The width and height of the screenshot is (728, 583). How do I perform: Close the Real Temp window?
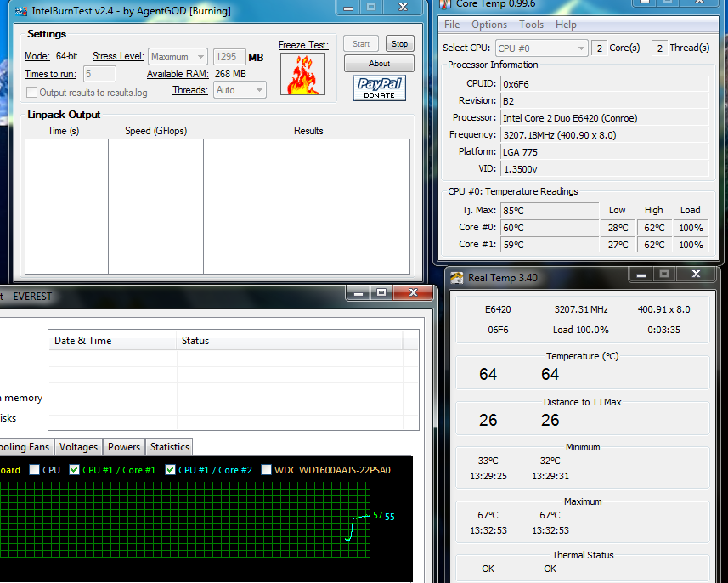click(x=696, y=275)
